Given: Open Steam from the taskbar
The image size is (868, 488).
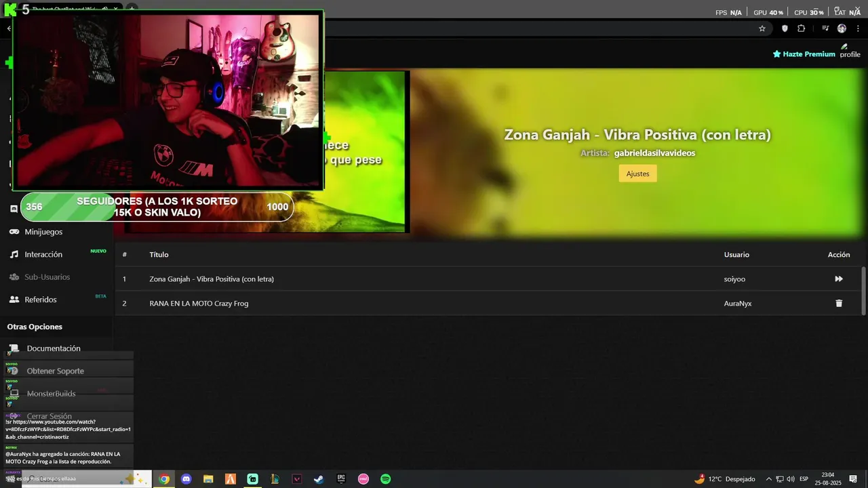Looking at the screenshot, I should point(319,479).
